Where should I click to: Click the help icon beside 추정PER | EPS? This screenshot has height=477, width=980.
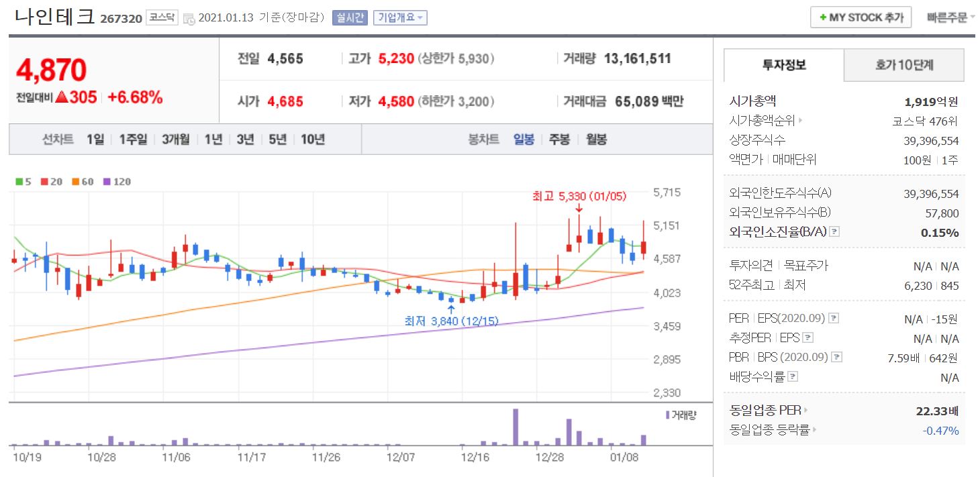point(807,338)
